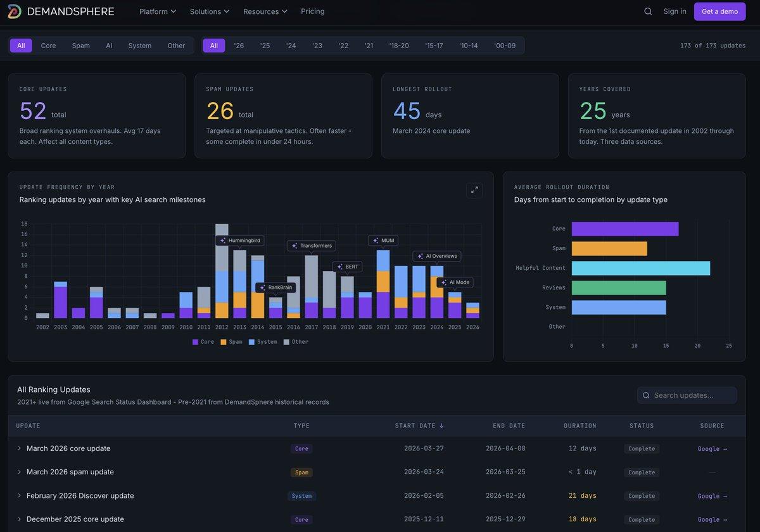Image resolution: width=760 pixels, height=532 pixels.
Task: Click the BERT milestone marker
Action: point(347,267)
